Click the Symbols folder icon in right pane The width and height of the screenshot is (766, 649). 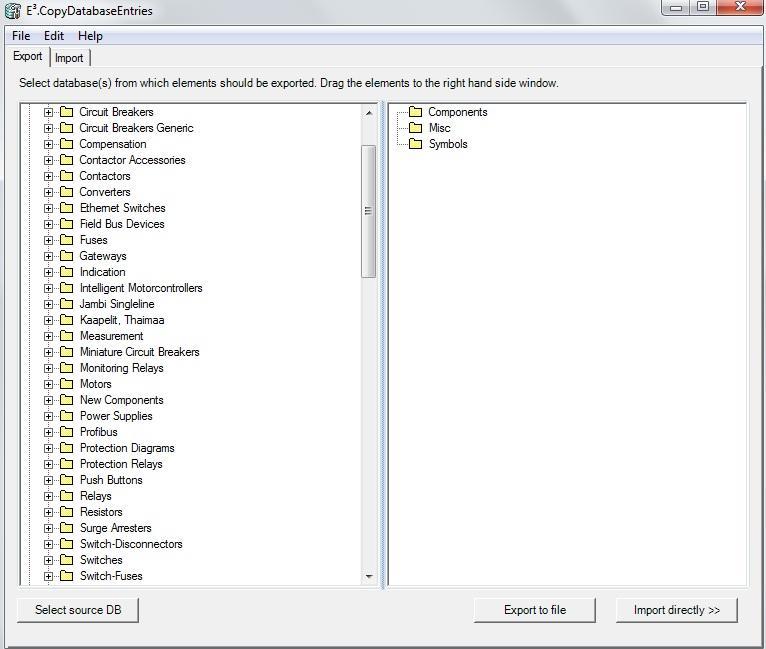(x=416, y=144)
